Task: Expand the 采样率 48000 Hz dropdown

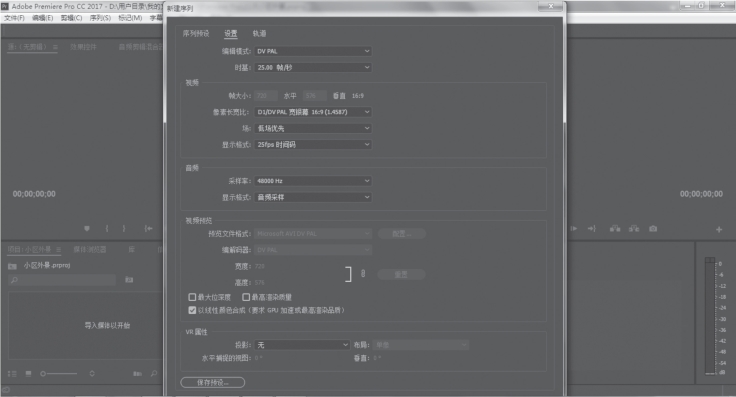Action: (x=313, y=181)
